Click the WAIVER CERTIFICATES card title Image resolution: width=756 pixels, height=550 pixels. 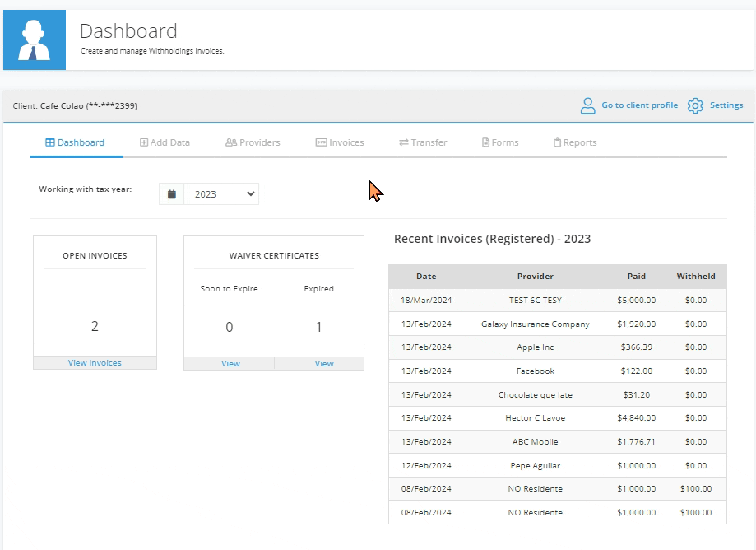274,256
